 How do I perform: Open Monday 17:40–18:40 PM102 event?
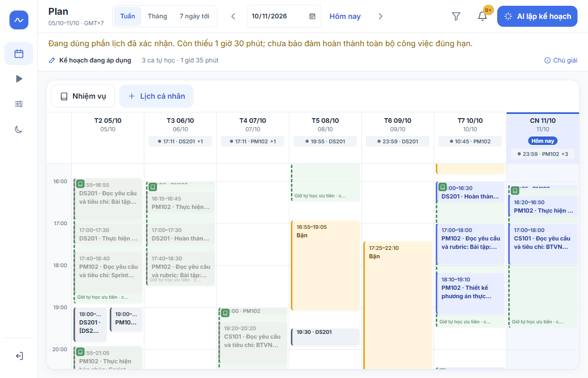[108, 272]
